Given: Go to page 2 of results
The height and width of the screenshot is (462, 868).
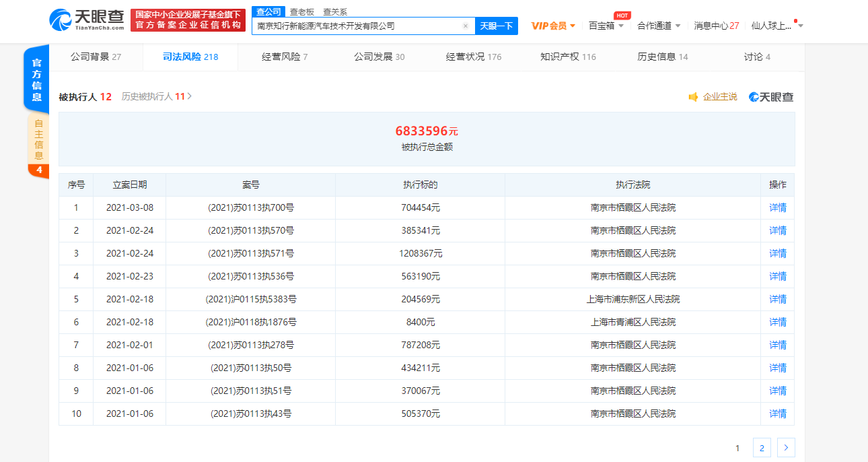Looking at the screenshot, I should tap(761, 447).
